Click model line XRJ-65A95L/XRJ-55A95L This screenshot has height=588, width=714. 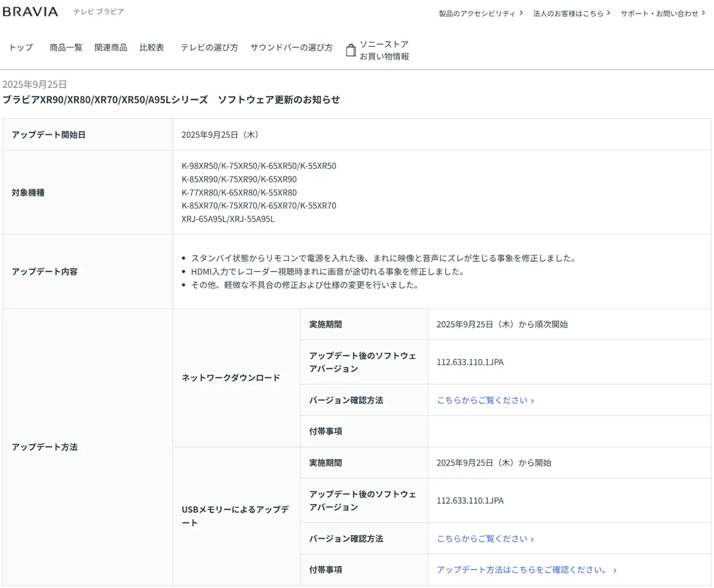click(228, 219)
